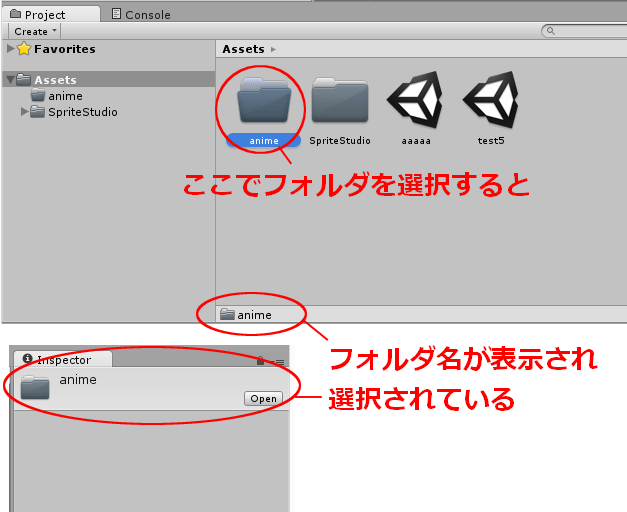Select the SpriteStudio folder thumbnail
627x512 pixels.
[x=340, y=100]
